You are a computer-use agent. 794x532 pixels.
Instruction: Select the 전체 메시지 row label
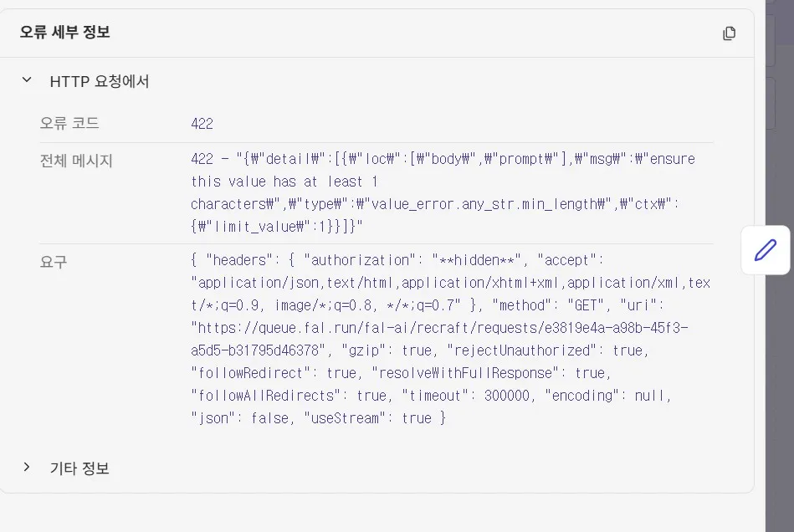point(76,161)
